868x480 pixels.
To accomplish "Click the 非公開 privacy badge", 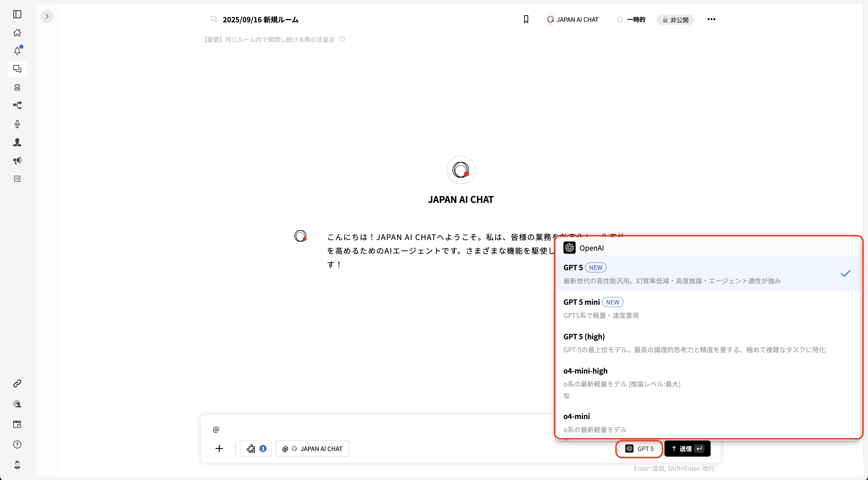I will point(675,20).
